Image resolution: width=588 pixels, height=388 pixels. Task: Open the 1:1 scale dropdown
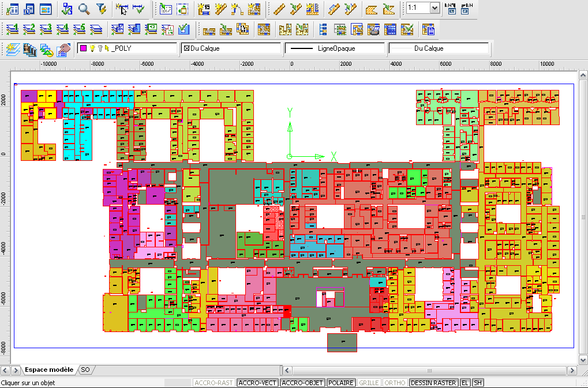pyautogui.click(x=434, y=9)
